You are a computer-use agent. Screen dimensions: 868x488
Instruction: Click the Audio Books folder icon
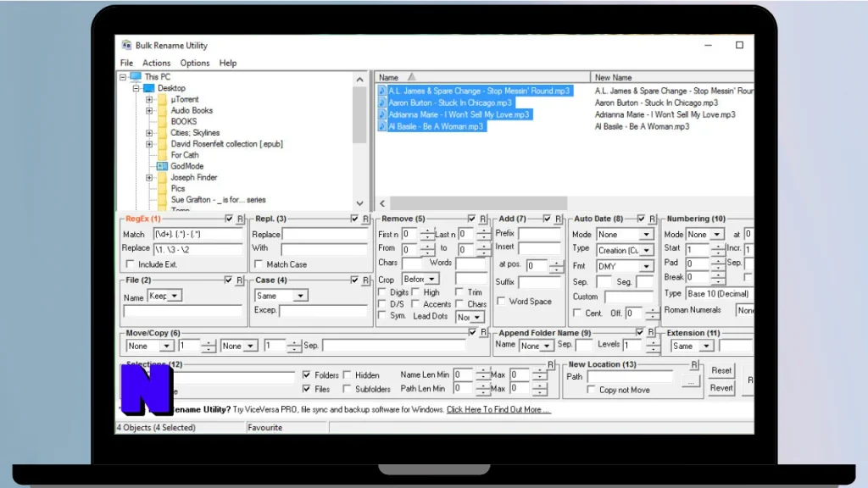162,111
